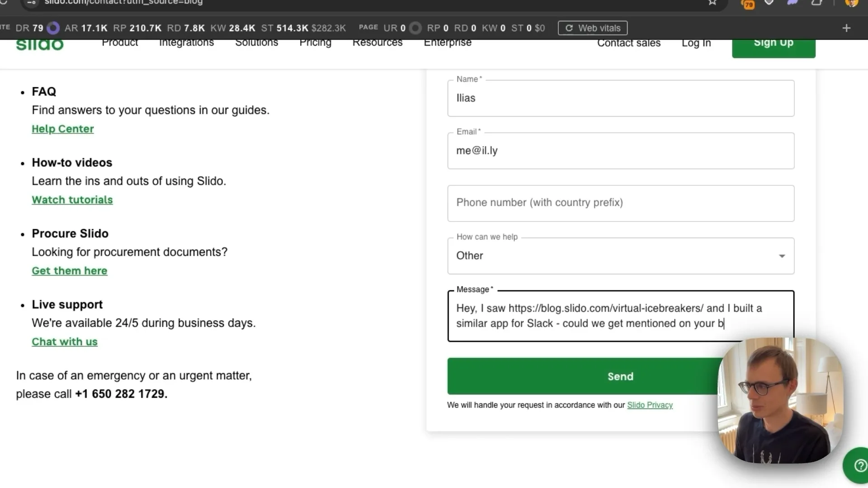Click the Contact sales link

(629, 43)
